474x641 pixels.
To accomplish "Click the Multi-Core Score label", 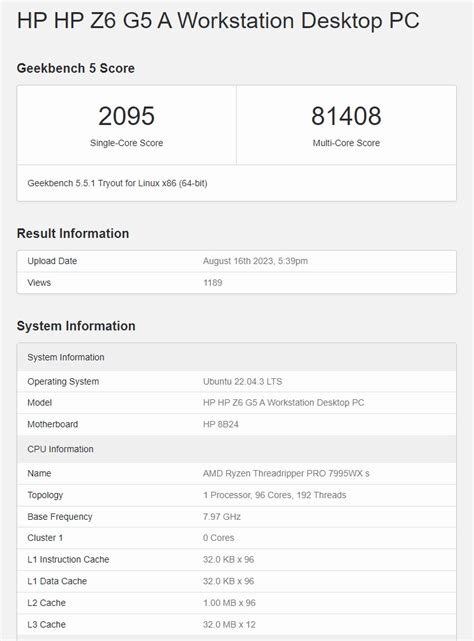I will click(x=346, y=143).
